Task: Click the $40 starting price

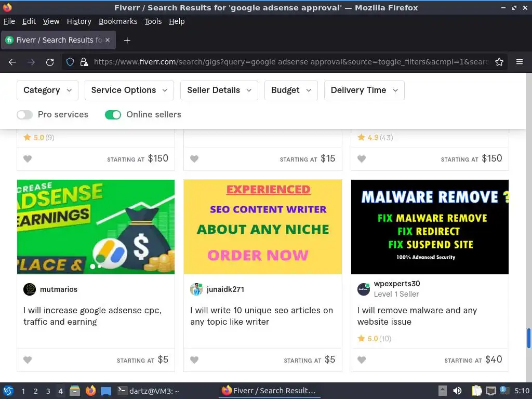Action: [494, 360]
